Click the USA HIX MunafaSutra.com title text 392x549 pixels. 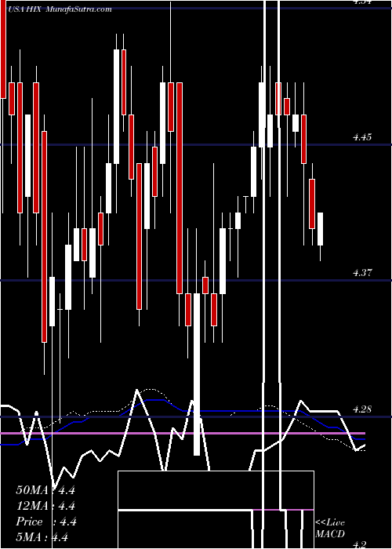tap(59, 9)
